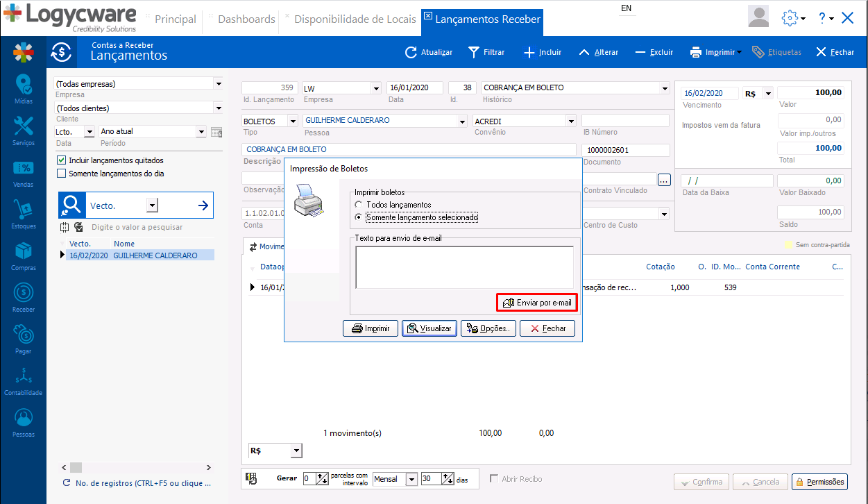Click the e-mail text input area
The image size is (868, 504).
(464, 267)
